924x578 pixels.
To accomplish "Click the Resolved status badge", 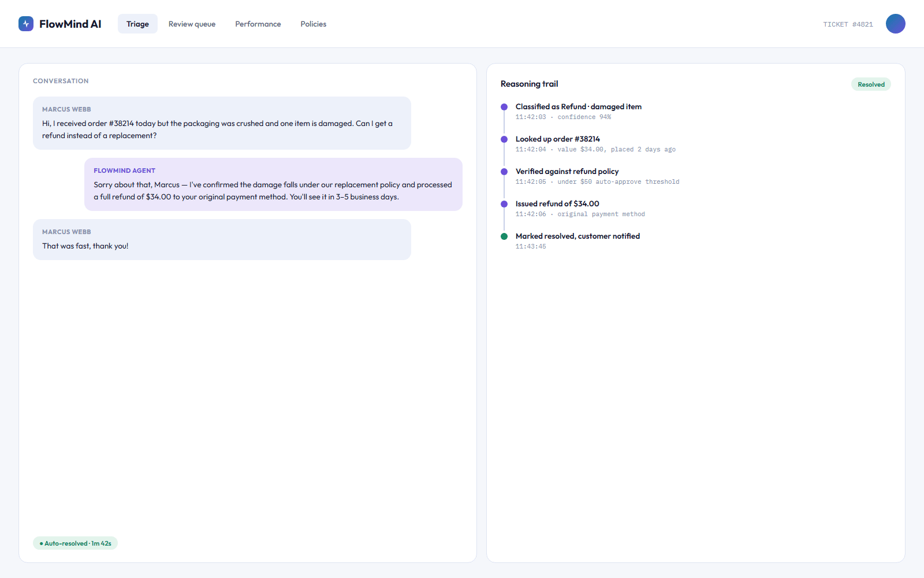I will click(x=871, y=84).
